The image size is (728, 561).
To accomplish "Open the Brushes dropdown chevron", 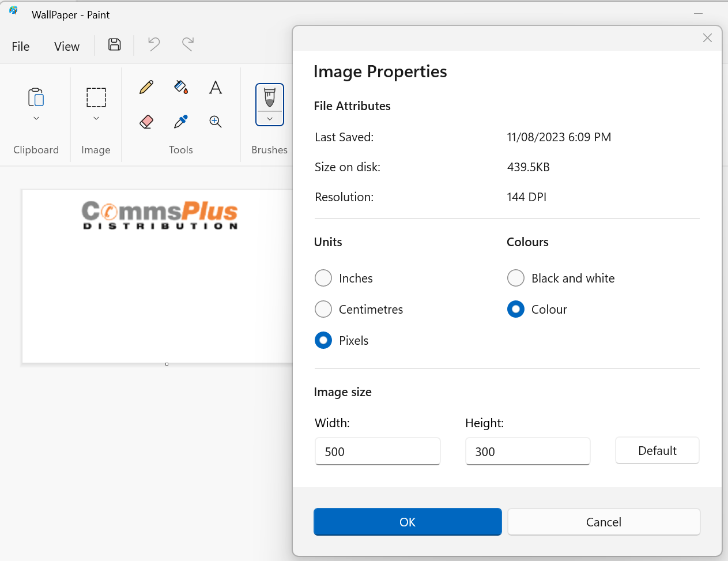I will click(x=270, y=119).
